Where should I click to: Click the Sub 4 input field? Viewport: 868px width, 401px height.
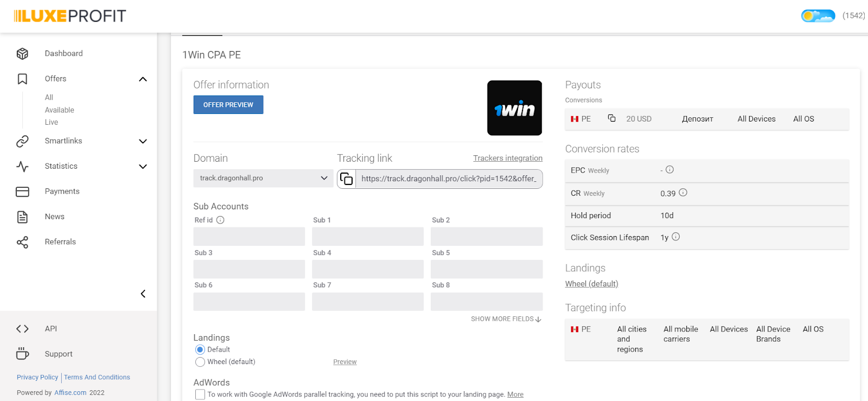368,269
